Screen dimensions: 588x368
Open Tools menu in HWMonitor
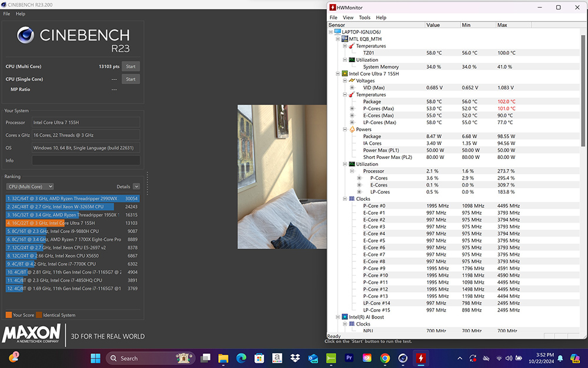(x=365, y=18)
